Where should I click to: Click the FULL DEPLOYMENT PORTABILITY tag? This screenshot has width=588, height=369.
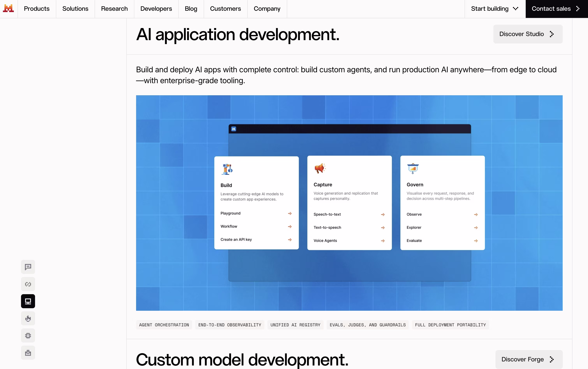[x=451, y=325]
